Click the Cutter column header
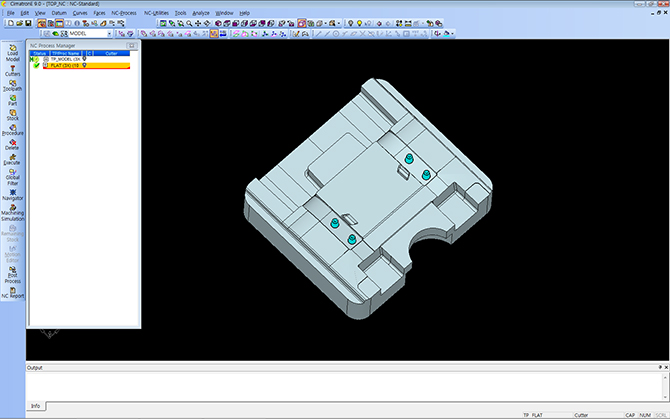The image size is (670, 419). tap(112, 52)
